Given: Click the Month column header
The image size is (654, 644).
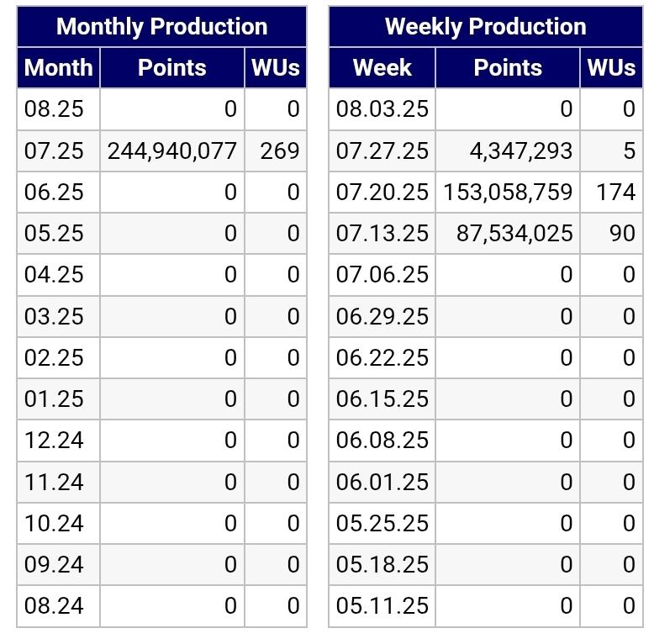Looking at the screenshot, I should (x=58, y=68).
